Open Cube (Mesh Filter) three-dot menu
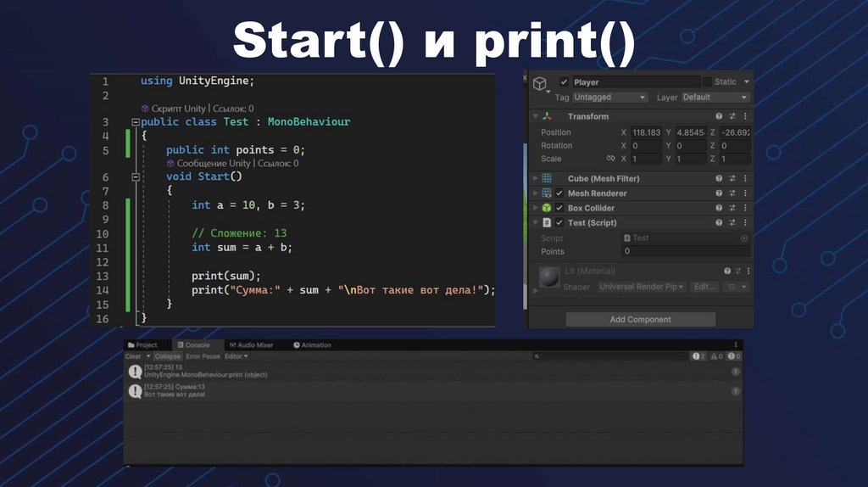 click(x=745, y=178)
